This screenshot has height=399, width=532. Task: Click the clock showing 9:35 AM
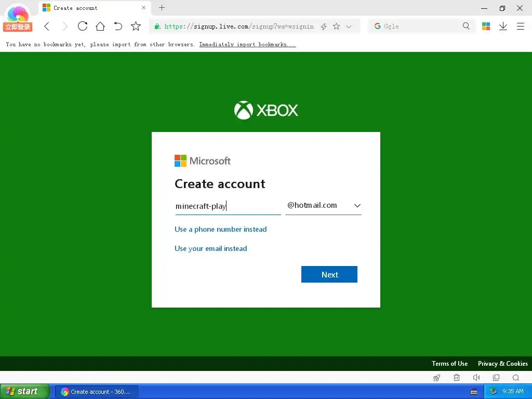tap(513, 392)
